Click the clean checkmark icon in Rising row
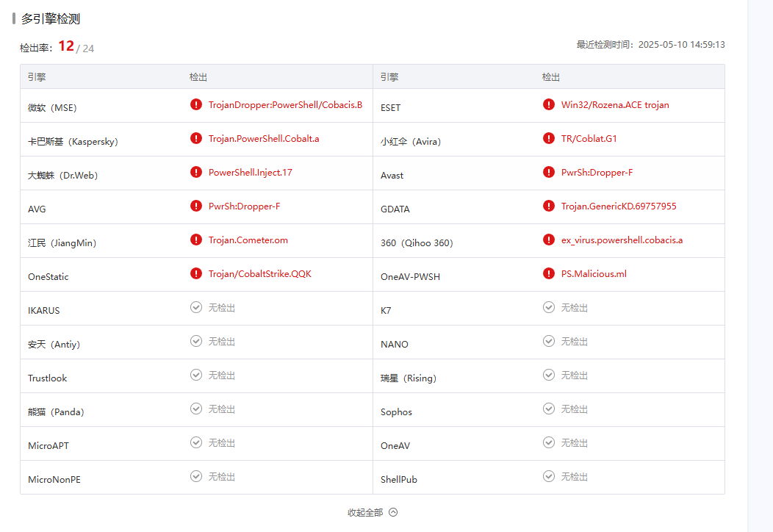Screen dimensions: 773x532 click(549, 375)
